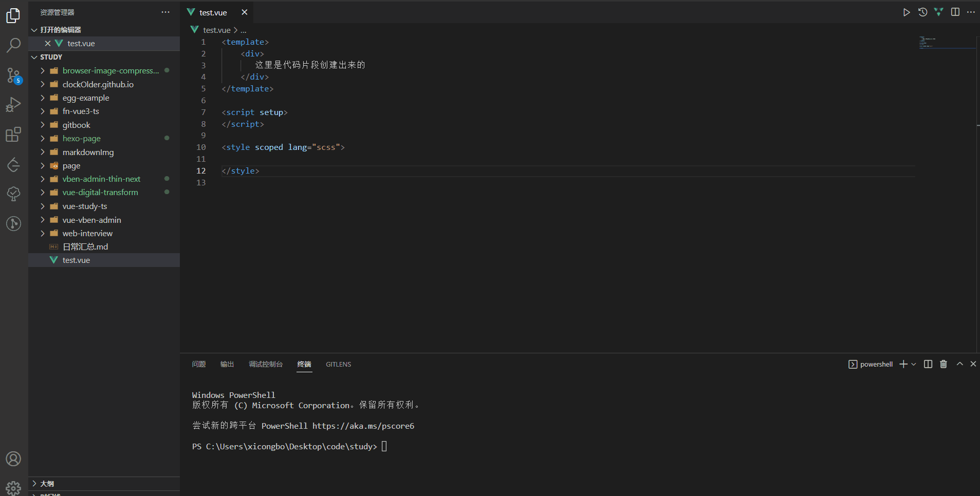
Task: Expand the clockOlder.github.io folder
Action: coord(104,84)
